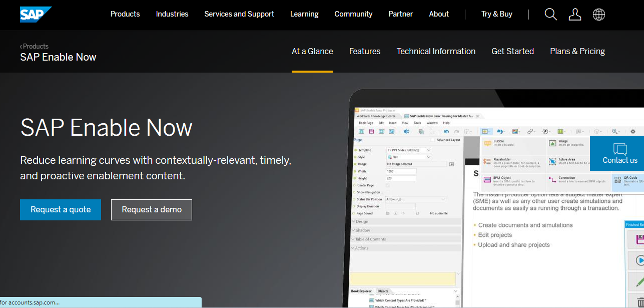Open the insert object toolbar dropdown
Image resolution: width=644 pixels, height=308 pixels.
tap(486, 131)
